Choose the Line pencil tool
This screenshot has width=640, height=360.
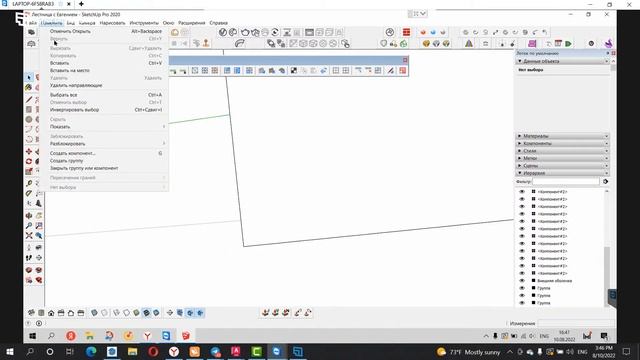[29, 99]
